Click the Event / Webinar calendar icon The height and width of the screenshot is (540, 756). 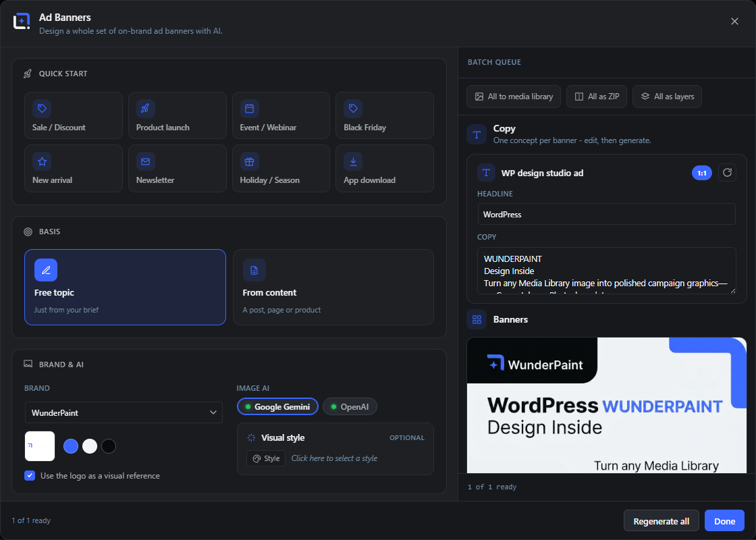click(x=249, y=109)
